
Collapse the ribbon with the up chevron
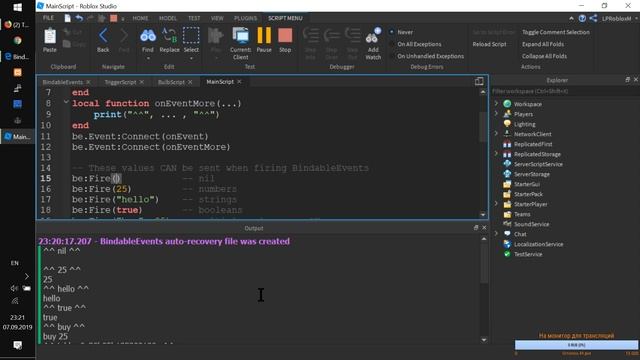(571, 18)
